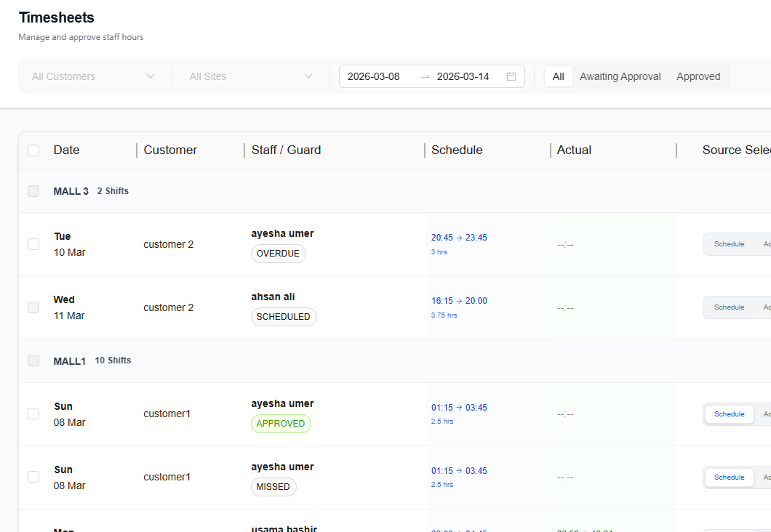
Task: Select the Wed 11 Mar shift checkbox
Action: pyautogui.click(x=33, y=307)
